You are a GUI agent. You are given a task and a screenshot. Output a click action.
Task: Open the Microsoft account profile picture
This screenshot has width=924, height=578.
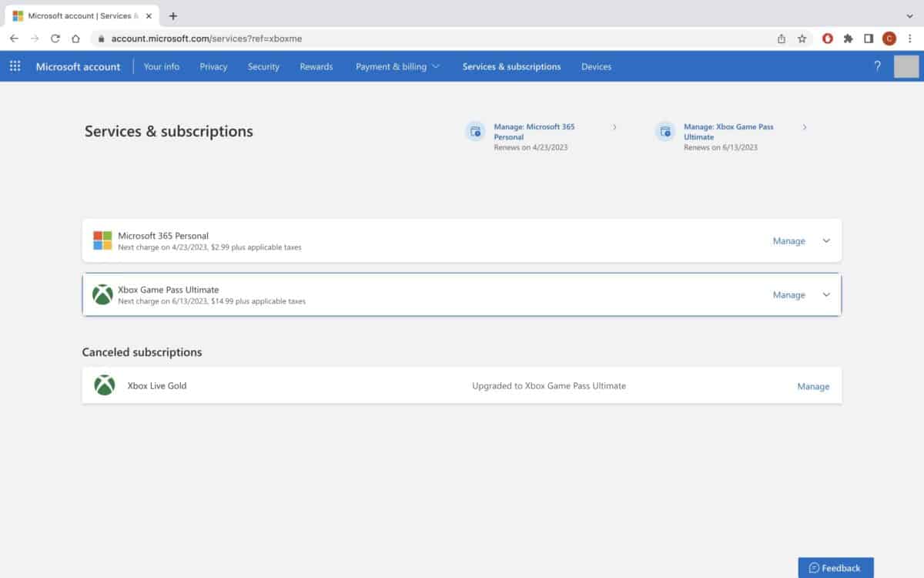click(x=906, y=66)
